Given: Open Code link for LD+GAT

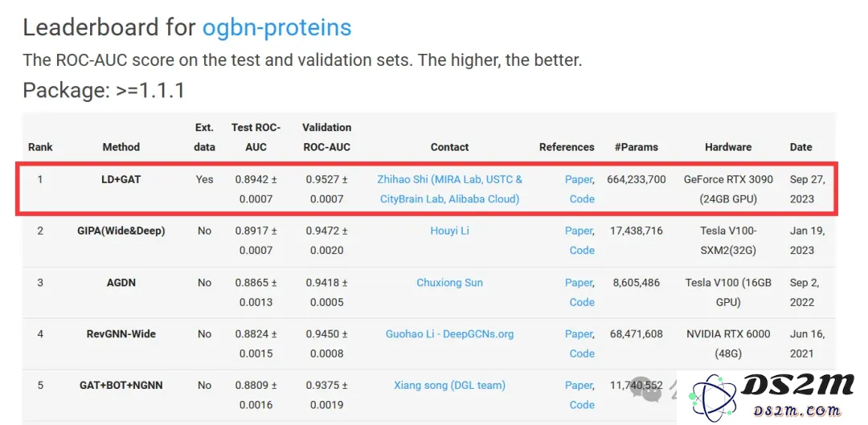Looking at the screenshot, I should point(582,198).
